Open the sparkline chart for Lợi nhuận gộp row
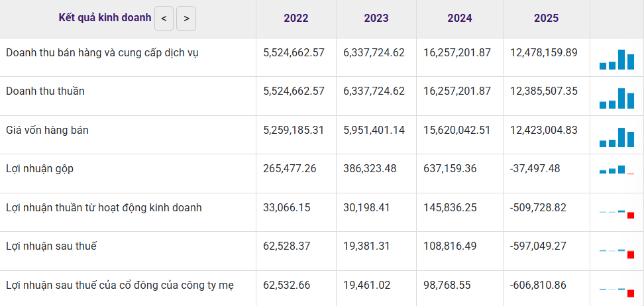The width and height of the screenshot is (644, 306). pos(617,170)
